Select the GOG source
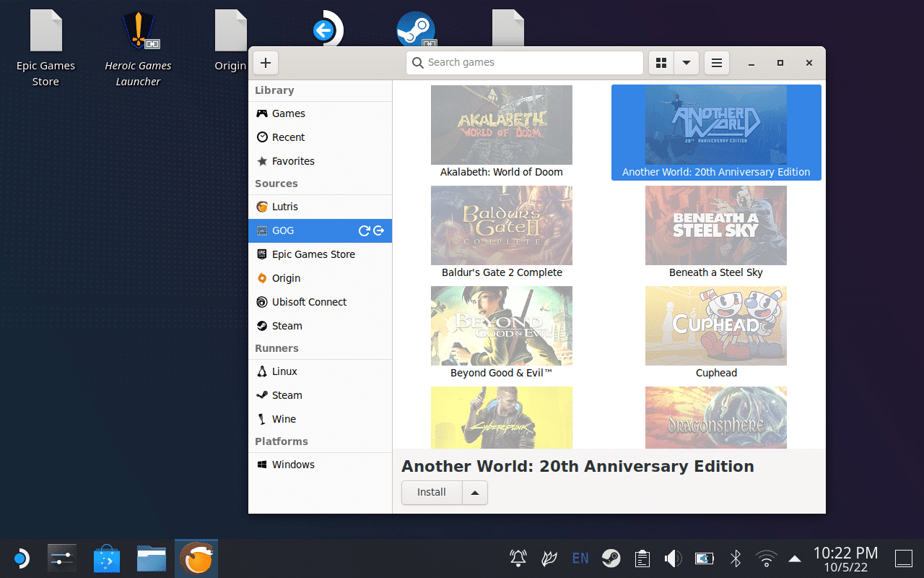Image resolution: width=924 pixels, height=578 pixels. tap(320, 230)
